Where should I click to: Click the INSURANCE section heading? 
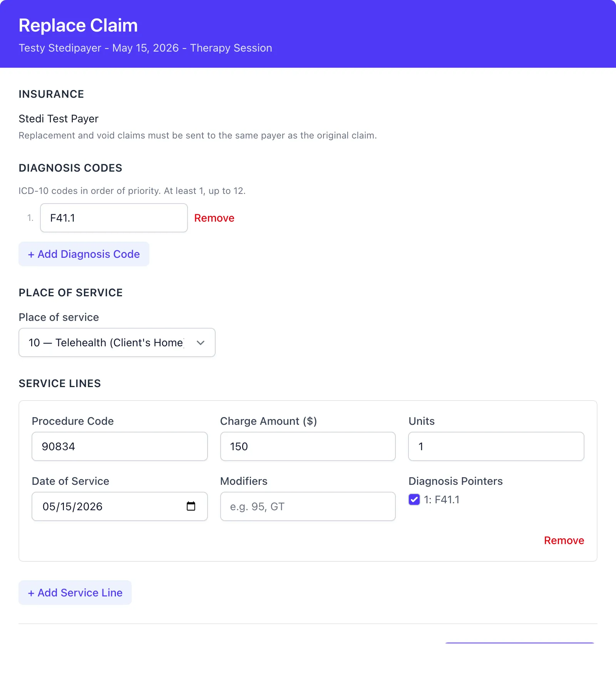click(x=51, y=94)
